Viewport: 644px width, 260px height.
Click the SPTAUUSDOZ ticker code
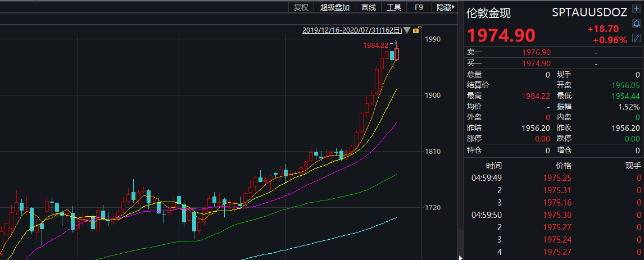(590, 12)
